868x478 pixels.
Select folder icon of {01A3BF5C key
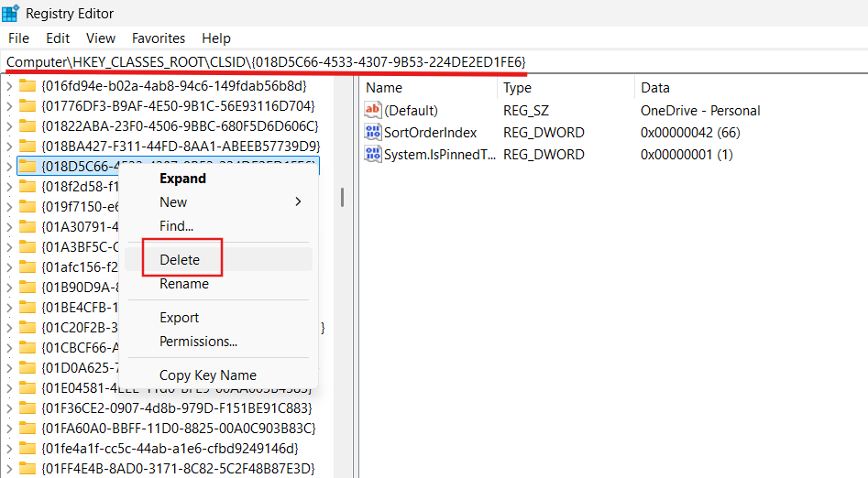[27, 246]
